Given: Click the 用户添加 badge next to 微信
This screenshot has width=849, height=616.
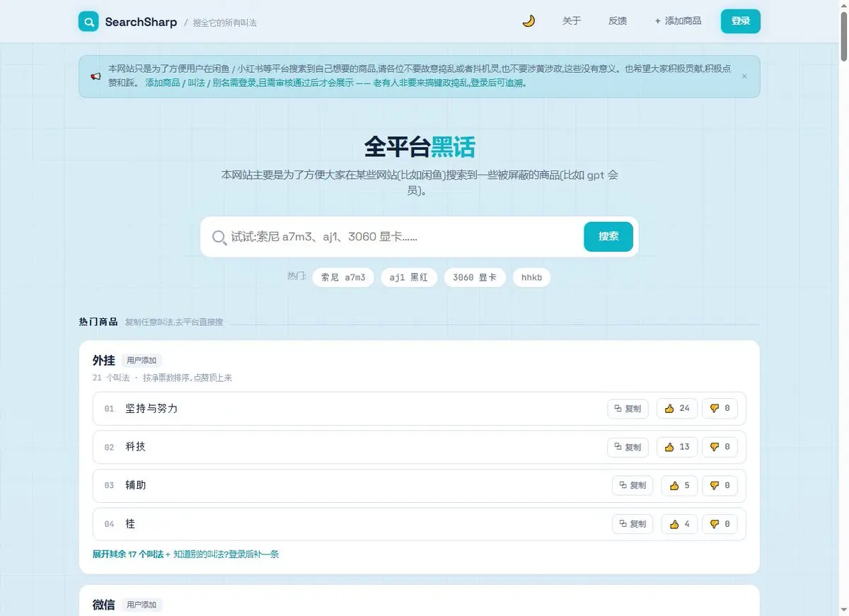Looking at the screenshot, I should tap(141, 605).
